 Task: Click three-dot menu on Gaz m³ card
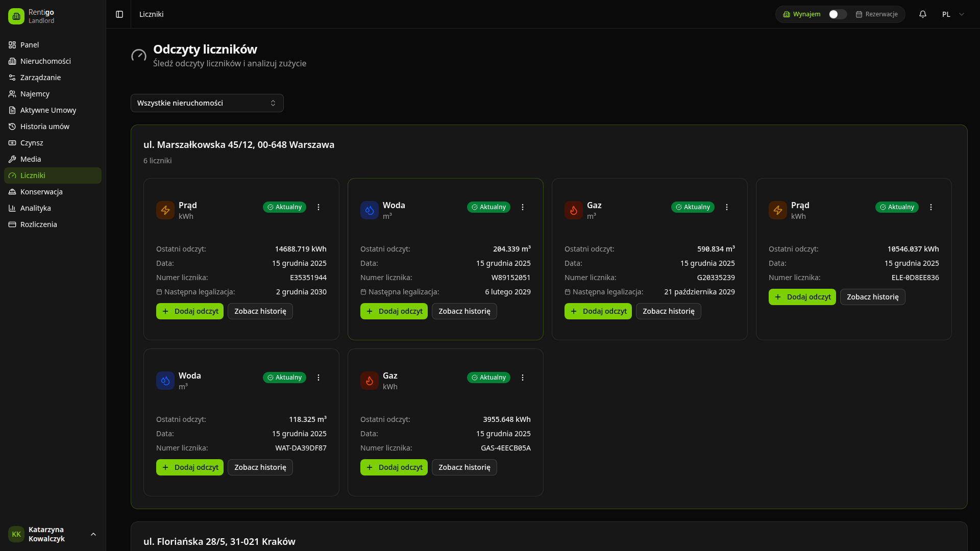click(727, 207)
